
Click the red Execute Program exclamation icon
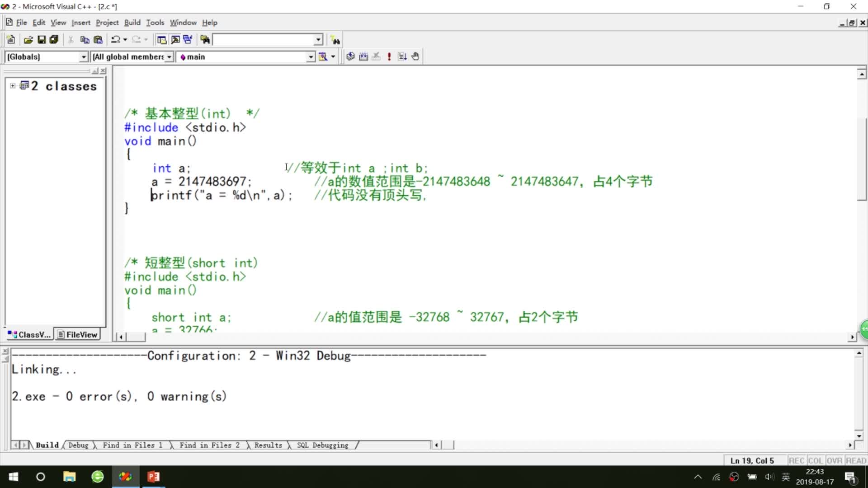(x=389, y=56)
